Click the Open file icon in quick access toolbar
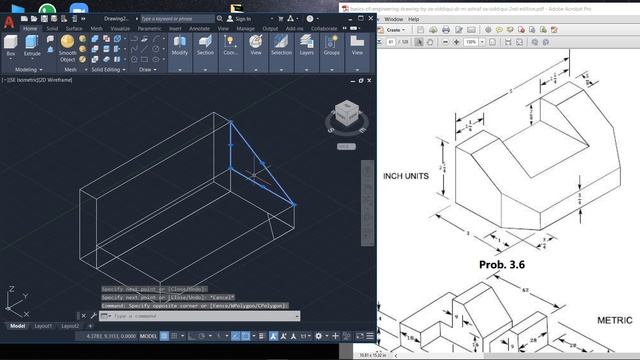Viewport: 640px width, 360px height. click(x=34, y=19)
